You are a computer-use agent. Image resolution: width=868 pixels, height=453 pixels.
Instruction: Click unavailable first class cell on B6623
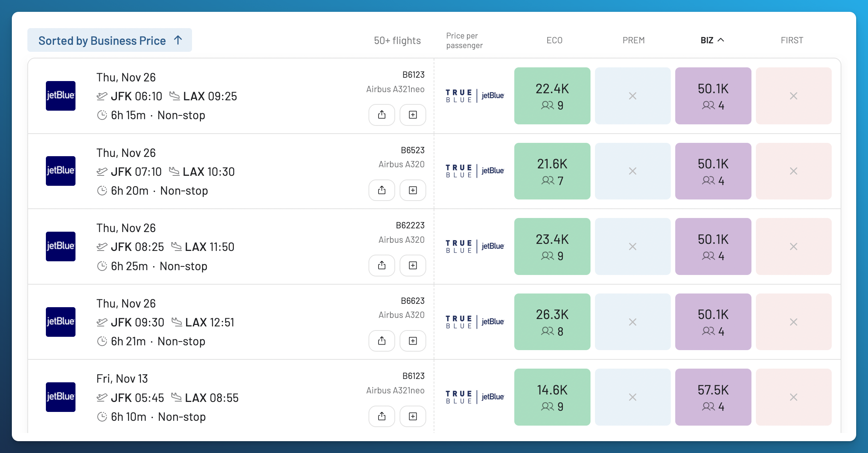click(794, 322)
